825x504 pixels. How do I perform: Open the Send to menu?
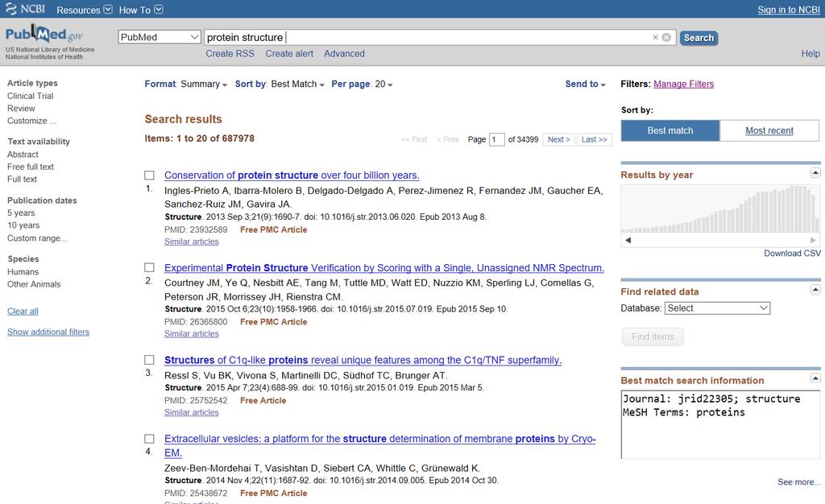pos(585,84)
